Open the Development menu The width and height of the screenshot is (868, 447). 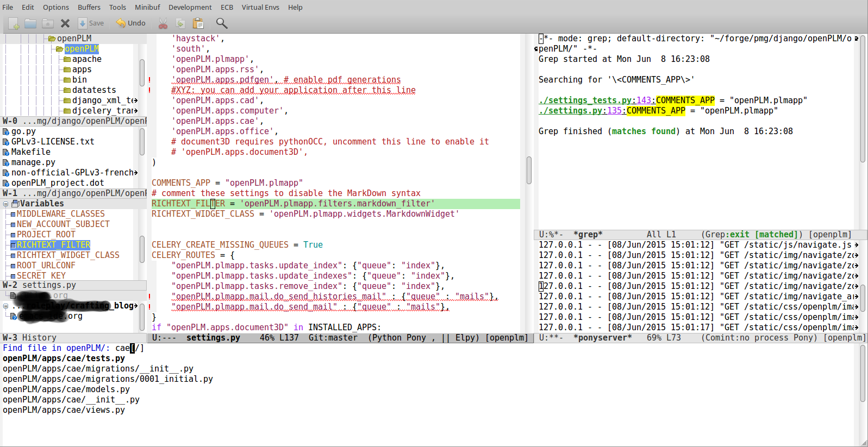click(190, 7)
